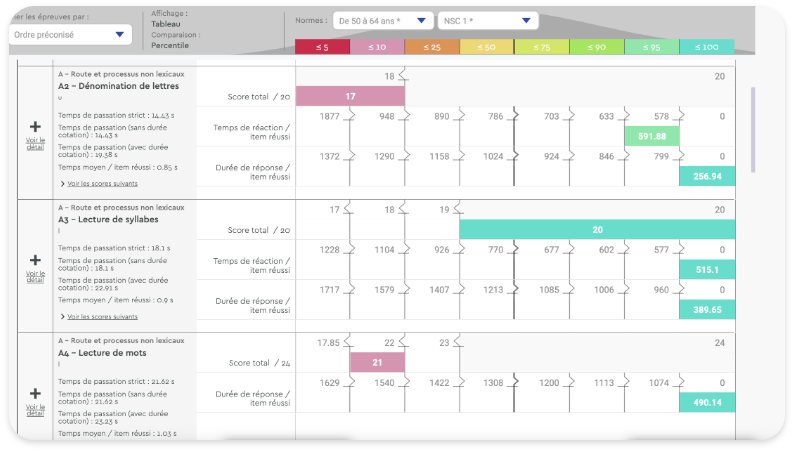The width and height of the screenshot is (794, 452).
Task: Select the orange ≤ 25 percentile swatch
Action: pos(432,47)
